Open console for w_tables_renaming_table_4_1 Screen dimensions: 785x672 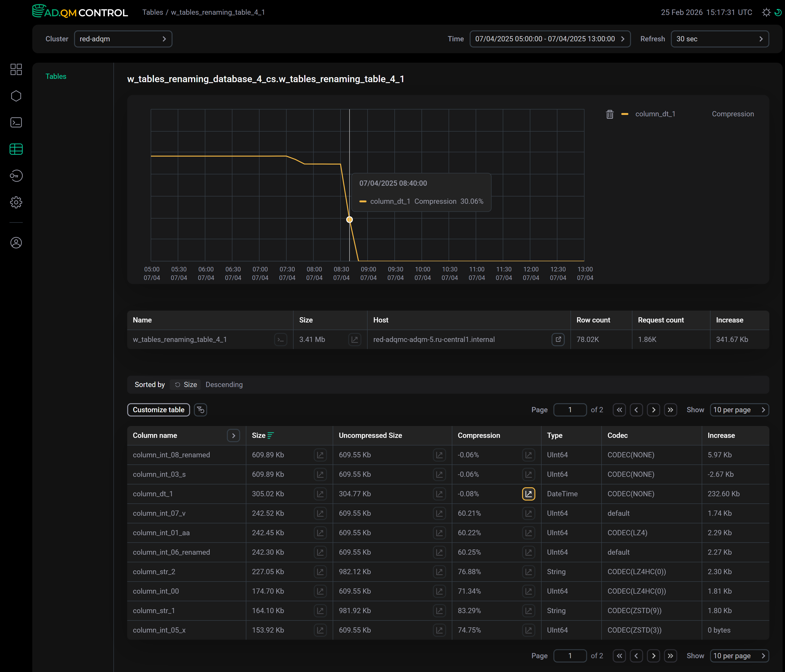click(x=281, y=340)
